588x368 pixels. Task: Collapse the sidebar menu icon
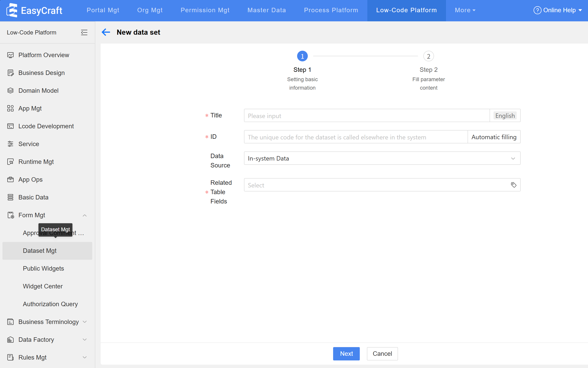click(x=84, y=32)
